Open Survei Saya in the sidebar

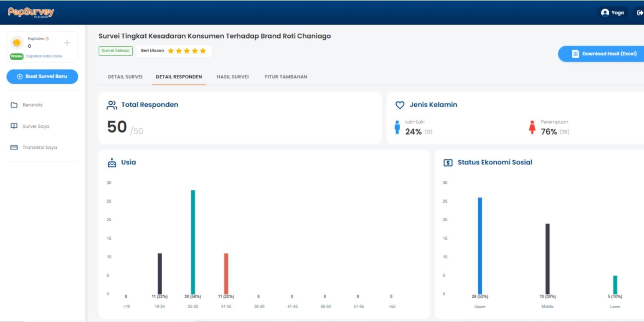coord(36,126)
